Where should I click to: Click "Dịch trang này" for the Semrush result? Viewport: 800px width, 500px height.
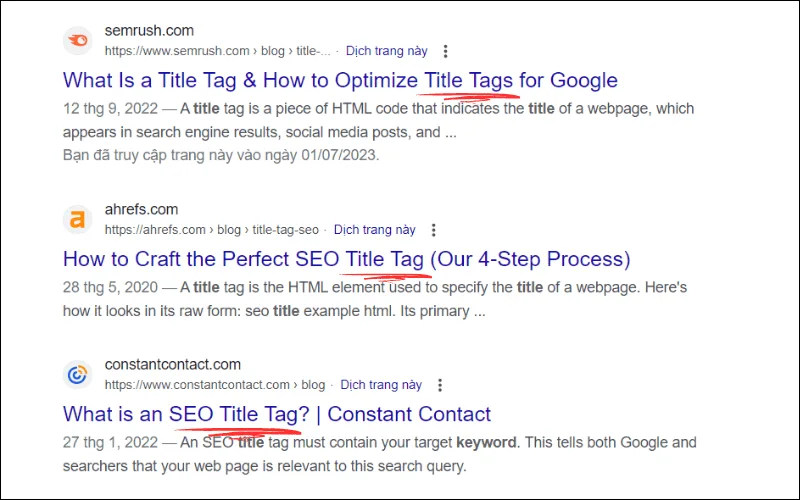point(386,51)
